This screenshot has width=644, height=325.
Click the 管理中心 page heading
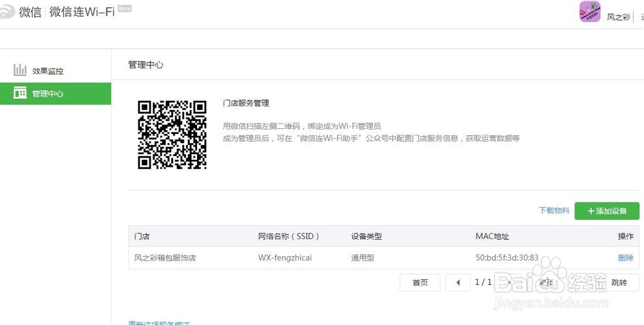click(146, 64)
